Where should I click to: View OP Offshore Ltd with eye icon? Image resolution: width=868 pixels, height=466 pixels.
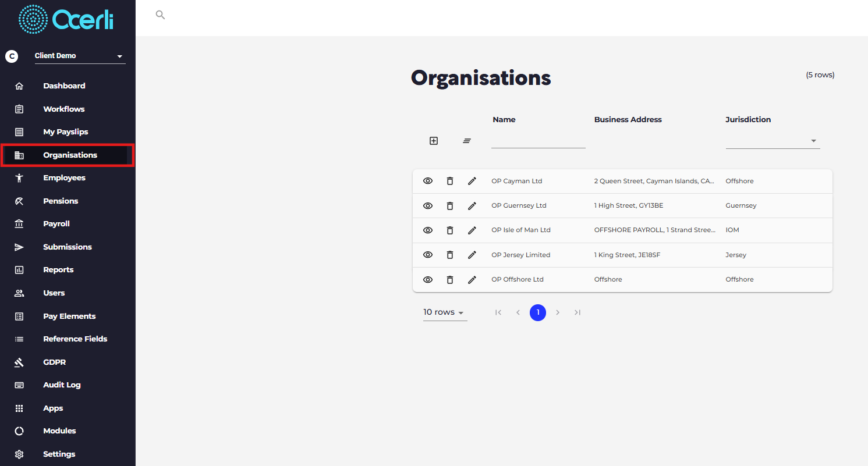(x=428, y=279)
